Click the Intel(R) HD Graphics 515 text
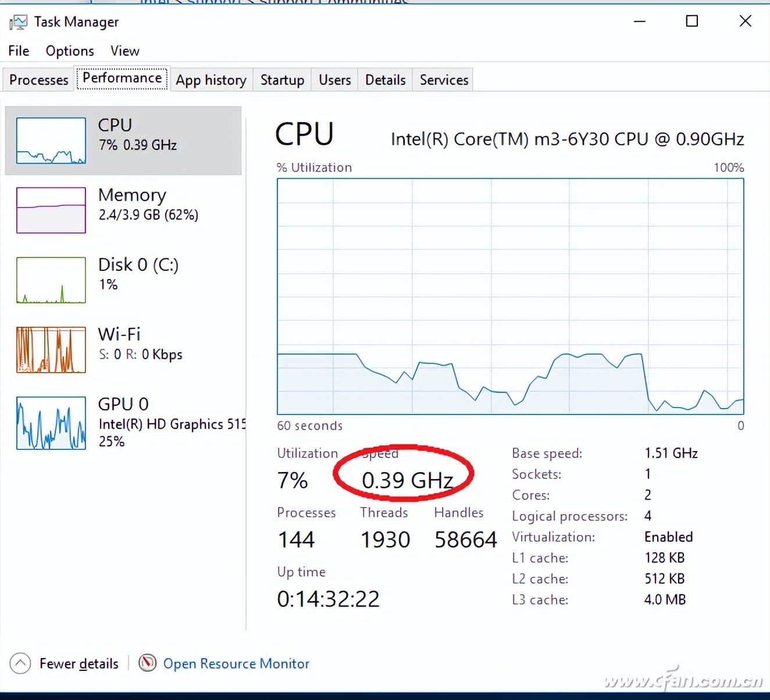The image size is (770, 700). 172,424
